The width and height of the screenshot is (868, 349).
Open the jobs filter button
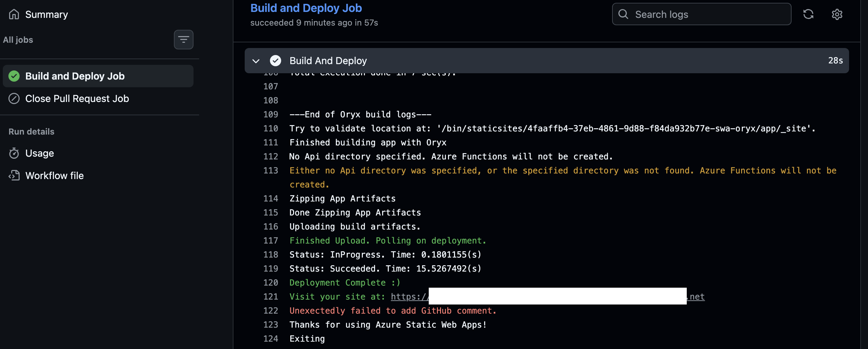(183, 40)
